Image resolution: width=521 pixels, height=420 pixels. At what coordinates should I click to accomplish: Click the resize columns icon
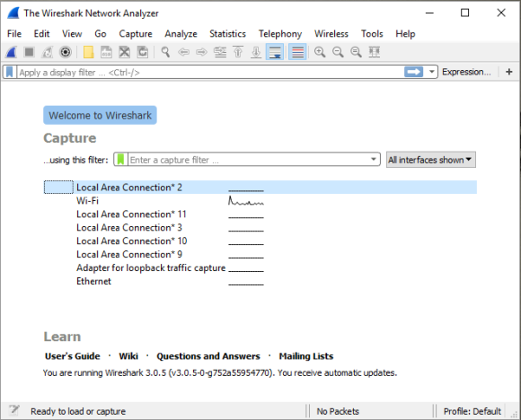375,52
